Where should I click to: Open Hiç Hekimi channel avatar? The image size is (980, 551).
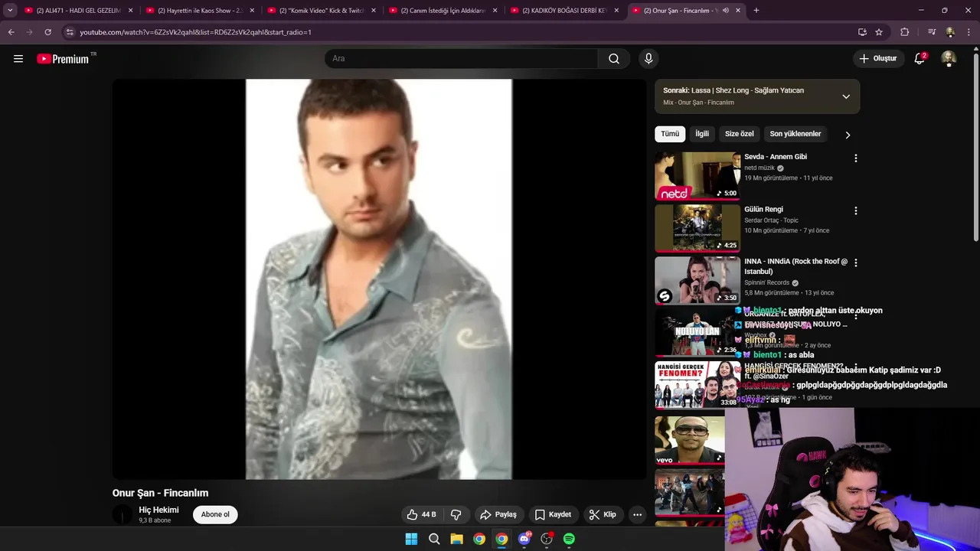pos(122,514)
